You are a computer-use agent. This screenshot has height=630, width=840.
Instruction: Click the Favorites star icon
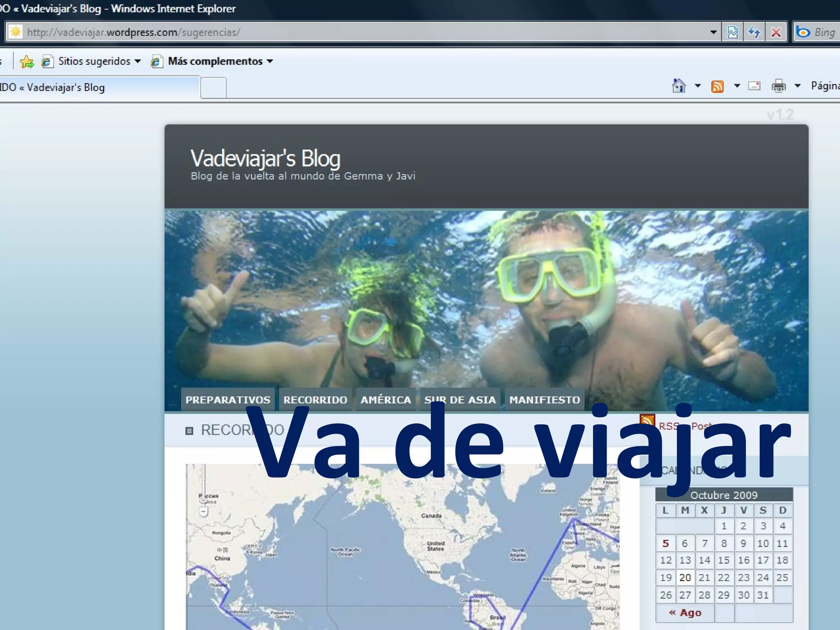point(27,62)
